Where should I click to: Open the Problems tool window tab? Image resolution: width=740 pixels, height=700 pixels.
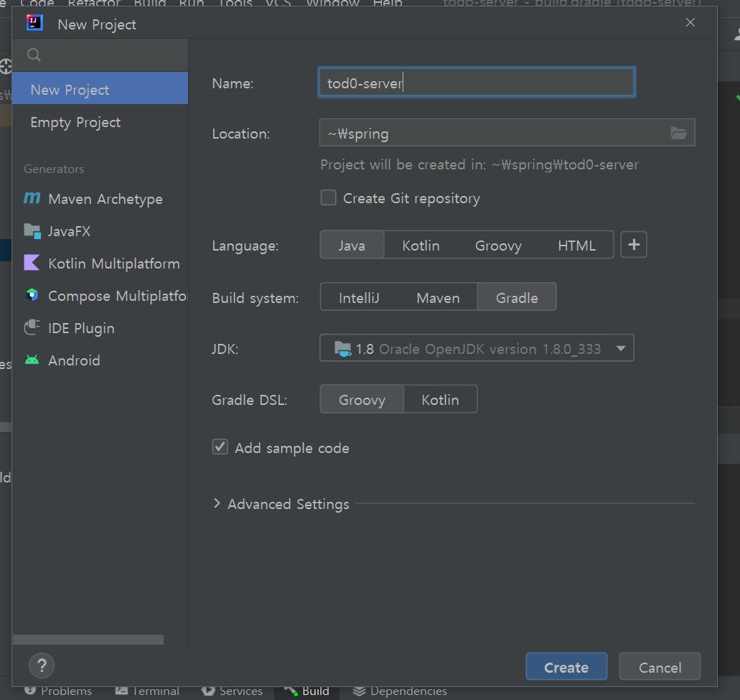coord(57,691)
